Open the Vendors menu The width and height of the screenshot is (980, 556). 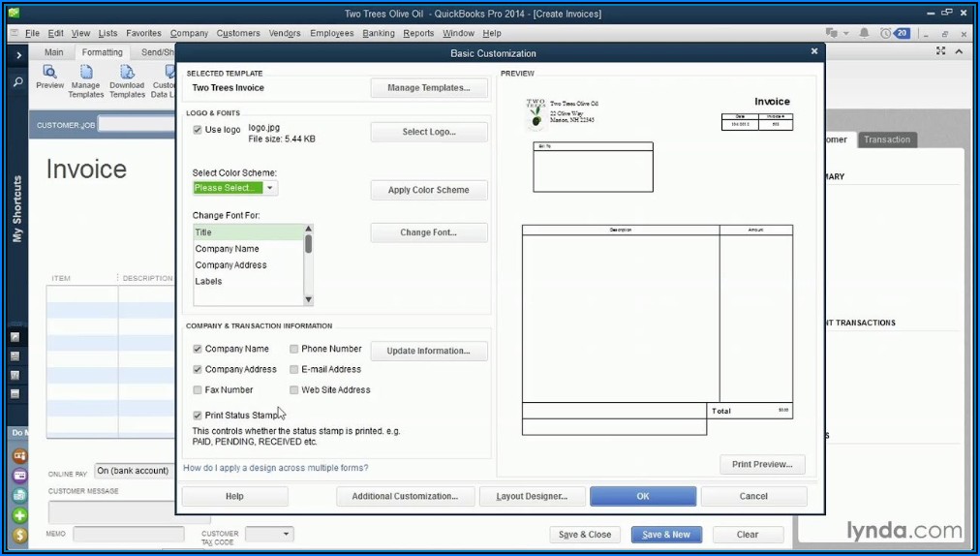point(285,33)
